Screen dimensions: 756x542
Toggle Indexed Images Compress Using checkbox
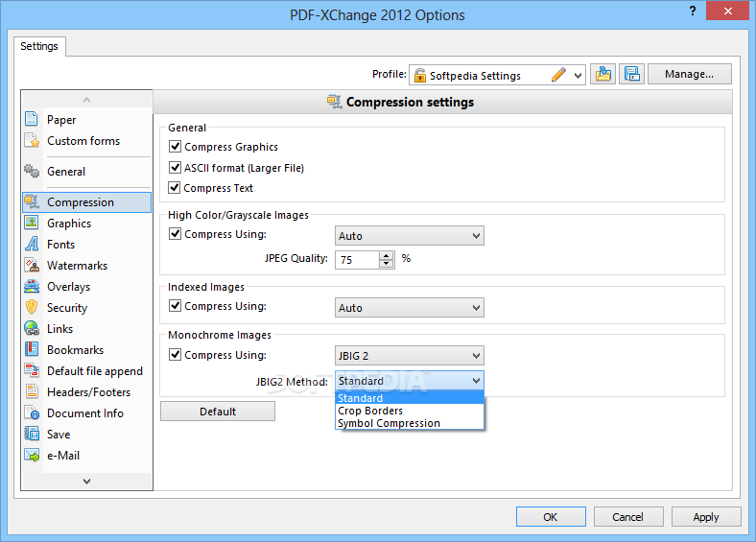175,306
